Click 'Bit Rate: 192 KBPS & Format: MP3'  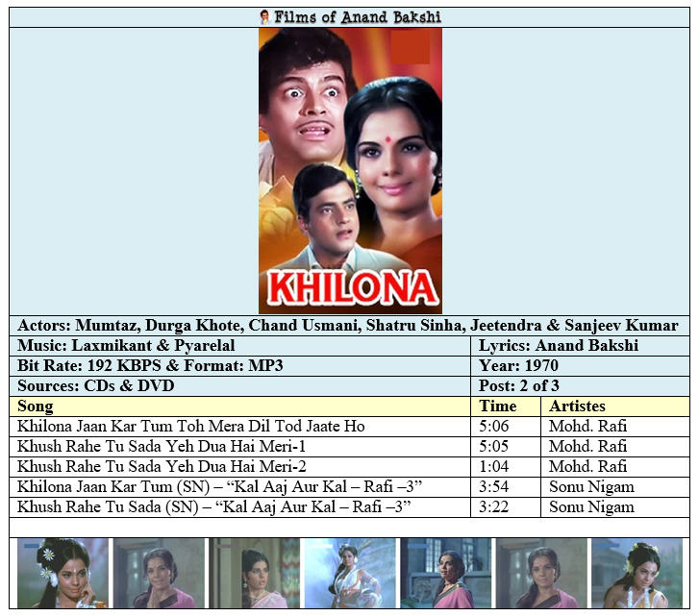[x=239, y=366]
